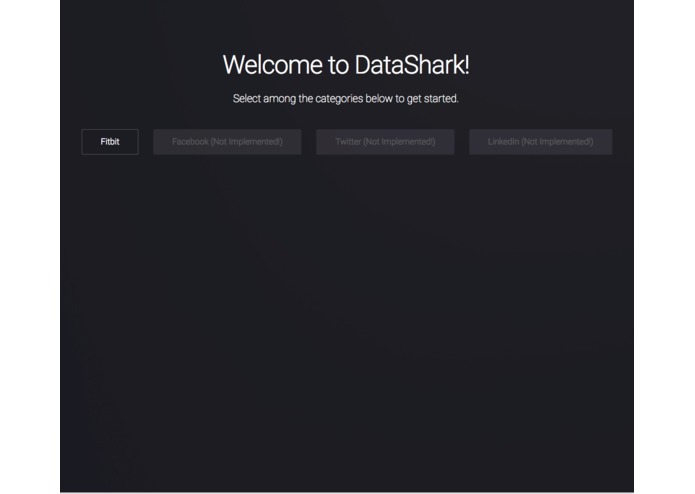This screenshot has height=494, width=695.
Task: Click the Facebook (Not Implemented!) button
Action: click(227, 142)
